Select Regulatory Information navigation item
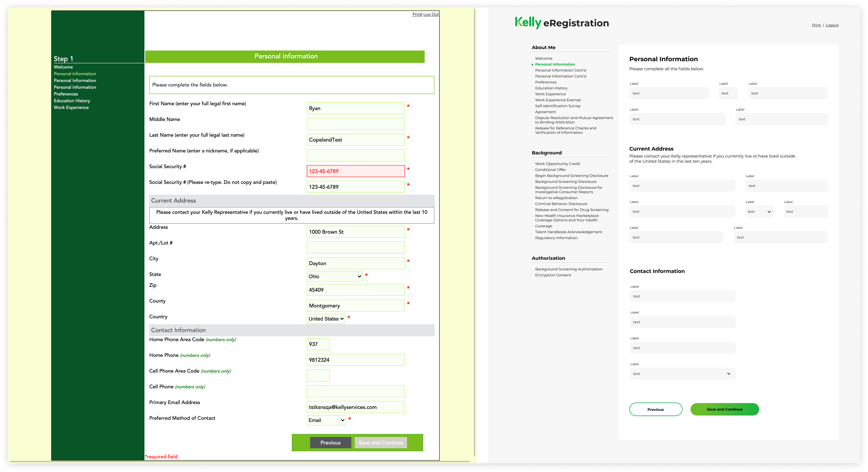Image resolution: width=868 pixels, height=472 pixels. (x=556, y=238)
